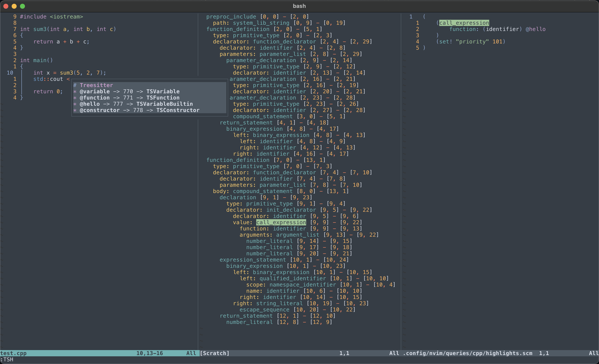Click the bash window title
Viewport: 599px width, 364px height.
299,6
